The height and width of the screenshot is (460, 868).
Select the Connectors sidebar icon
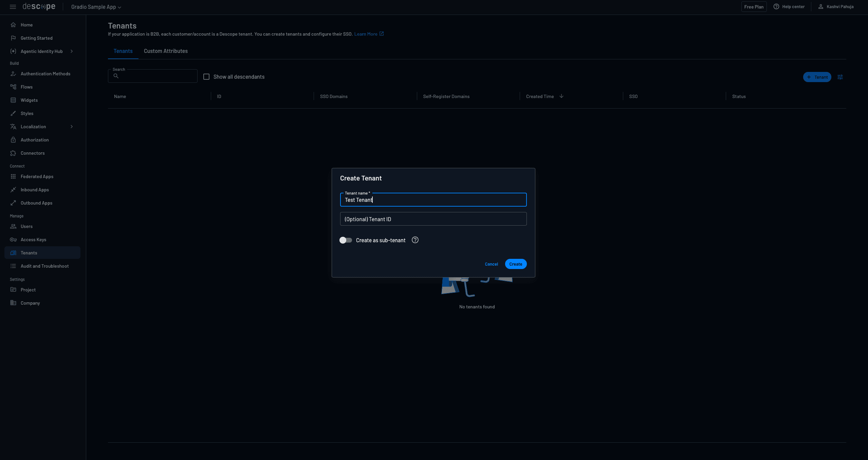13,153
